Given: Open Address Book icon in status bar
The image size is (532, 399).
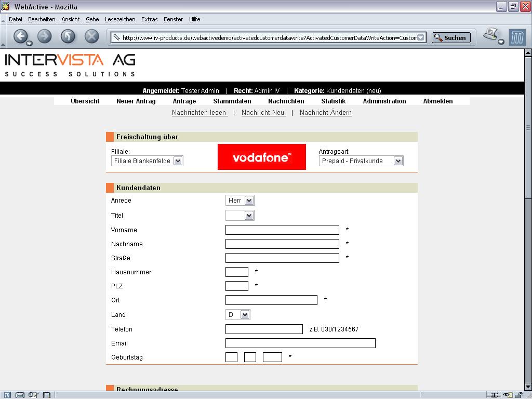Looking at the screenshot, I should pyautogui.click(x=46, y=395).
